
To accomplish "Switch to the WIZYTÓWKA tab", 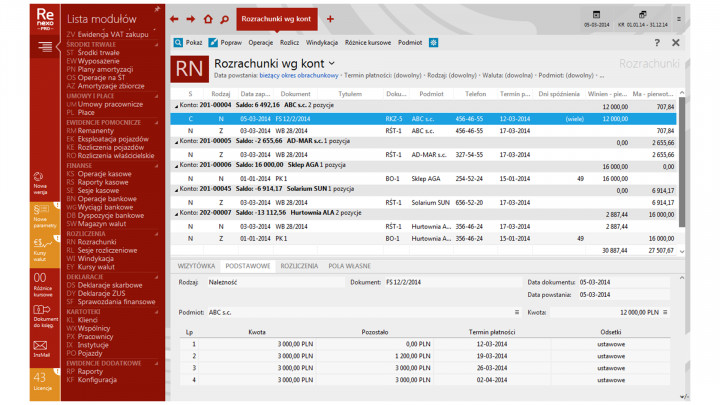I will (x=197, y=266).
